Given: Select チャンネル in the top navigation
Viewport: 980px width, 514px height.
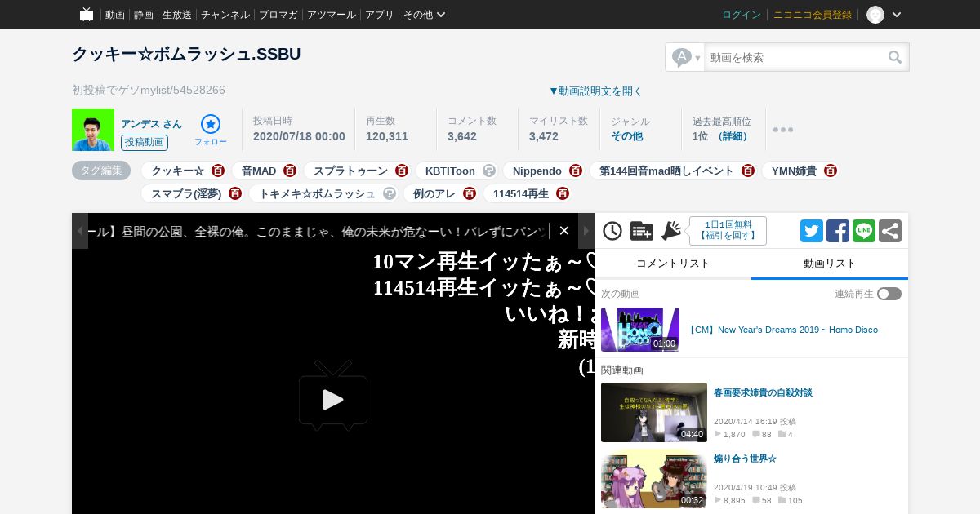Looking at the screenshot, I should point(225,15).
